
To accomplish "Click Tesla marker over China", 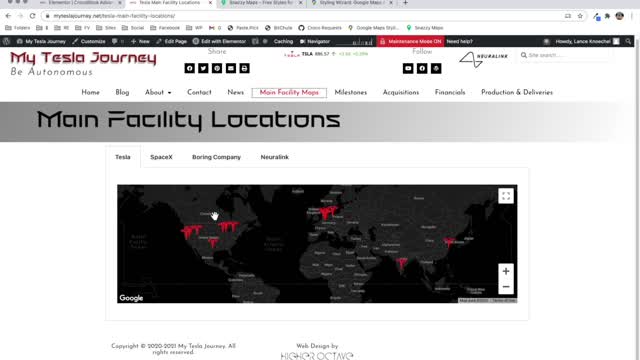I will point(449,242).
